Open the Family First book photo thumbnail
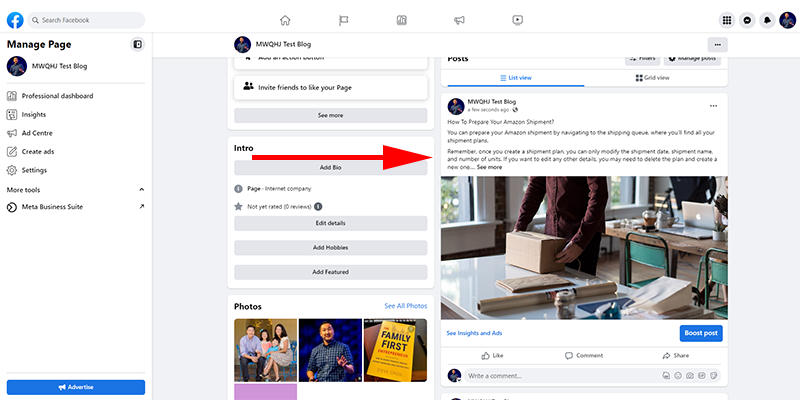 (395, 351)
